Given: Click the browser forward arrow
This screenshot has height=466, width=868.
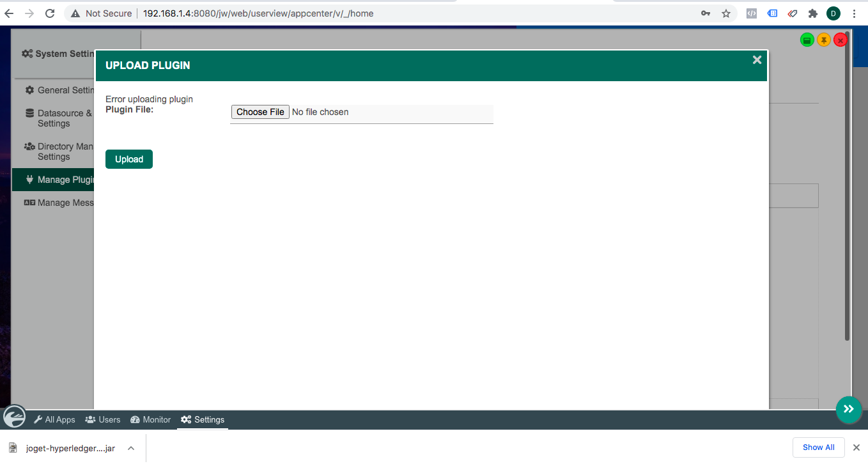Looking at the screenshot, I should tap(29, 13).
